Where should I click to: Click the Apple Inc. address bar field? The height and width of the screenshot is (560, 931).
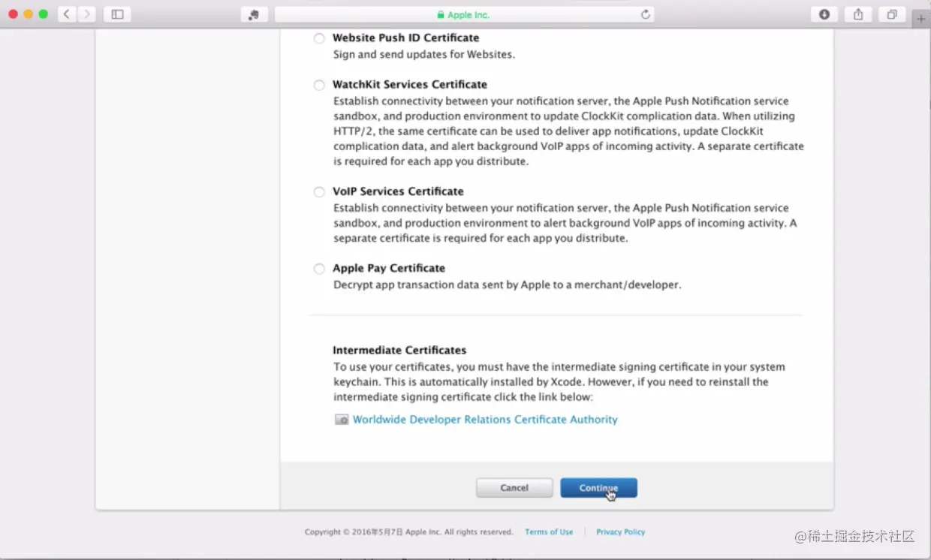coord(464,14)
